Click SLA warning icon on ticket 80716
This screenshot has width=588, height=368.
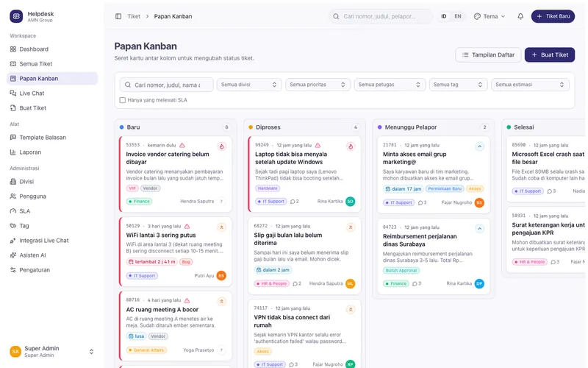pos(187,300)
